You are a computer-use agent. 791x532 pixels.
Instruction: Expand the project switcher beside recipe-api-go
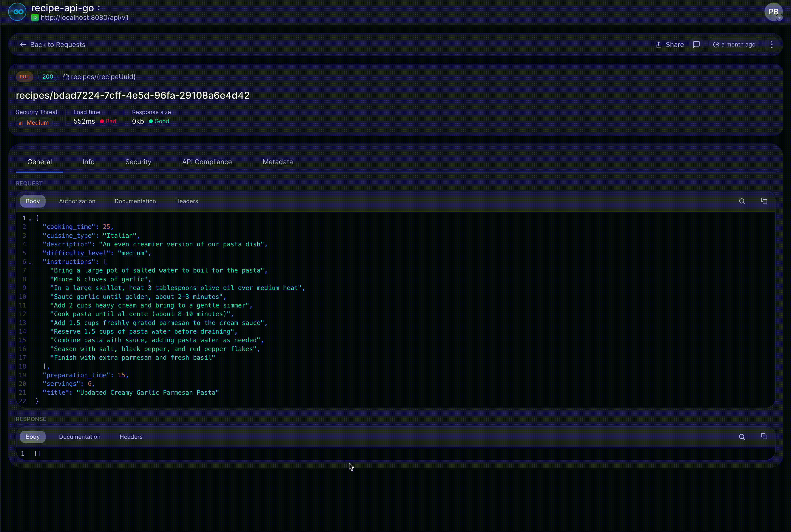coord(98,8)
